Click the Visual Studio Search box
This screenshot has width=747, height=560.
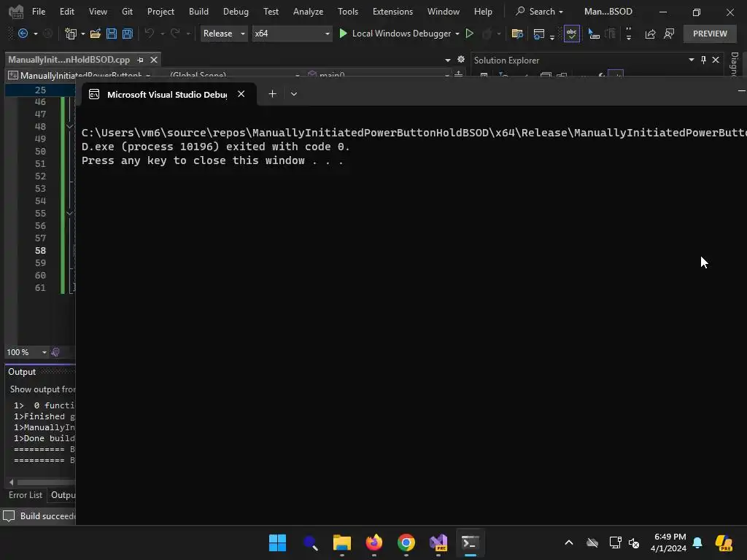(x=539, y=12)
